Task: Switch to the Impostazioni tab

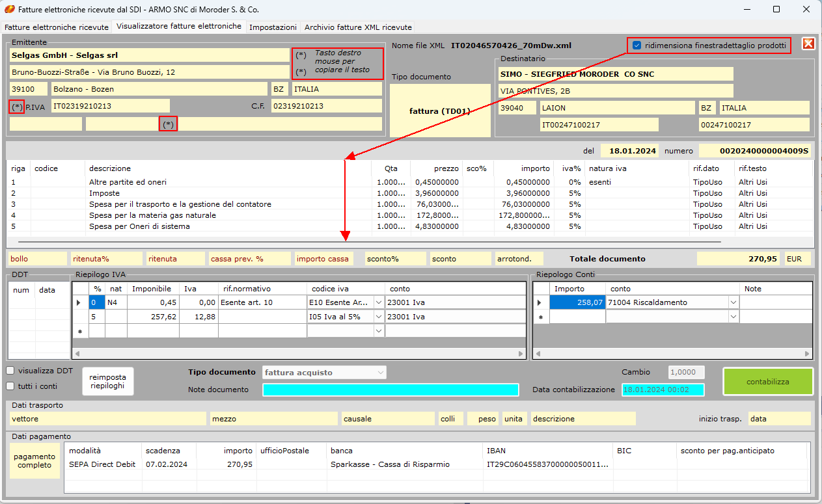Action: [x=273, y=27]
